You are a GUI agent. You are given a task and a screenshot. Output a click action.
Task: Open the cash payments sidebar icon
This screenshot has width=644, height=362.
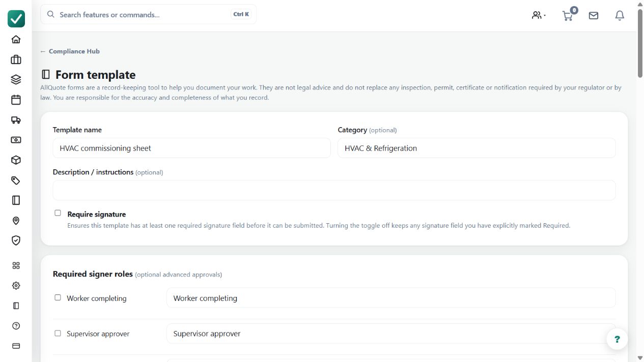click(x=16, y=140)
